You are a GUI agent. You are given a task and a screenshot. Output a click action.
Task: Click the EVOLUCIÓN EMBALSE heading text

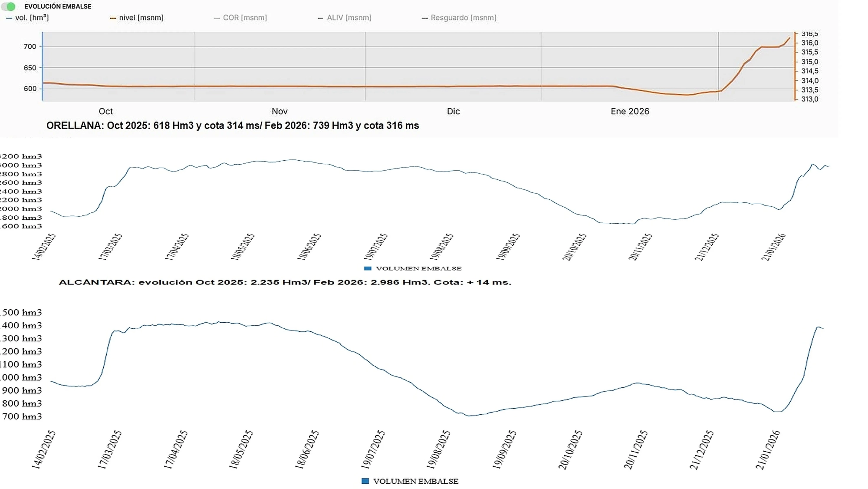(58, 7)
